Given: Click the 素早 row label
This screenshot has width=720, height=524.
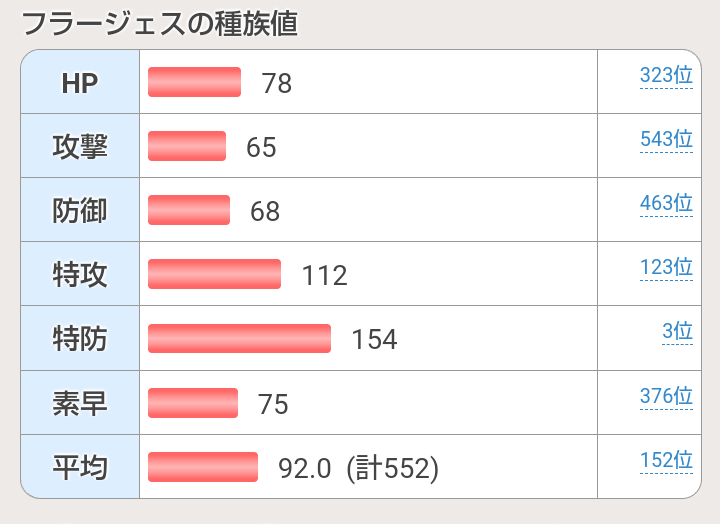Looking at the screenshot, I should tap(80, 403).
